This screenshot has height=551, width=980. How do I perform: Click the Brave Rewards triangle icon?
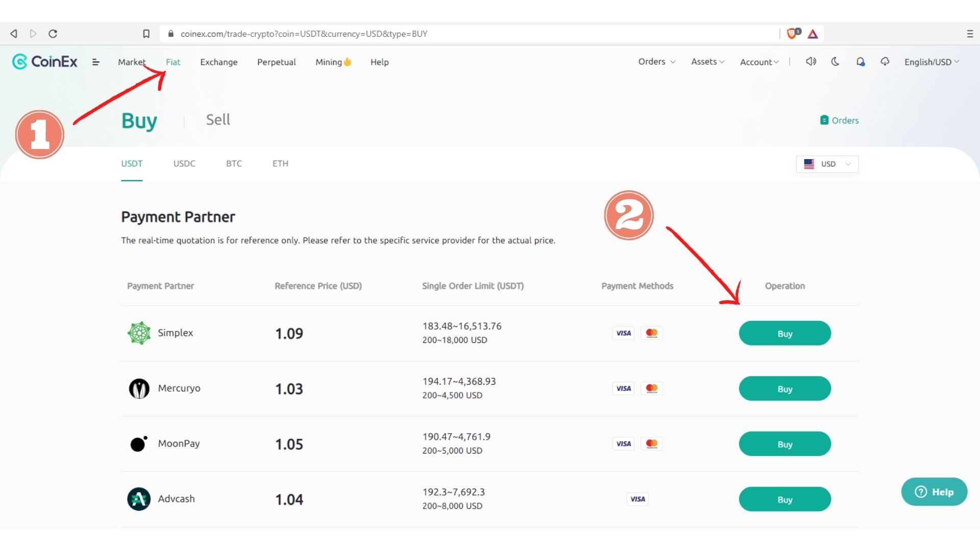click(813, 34)
